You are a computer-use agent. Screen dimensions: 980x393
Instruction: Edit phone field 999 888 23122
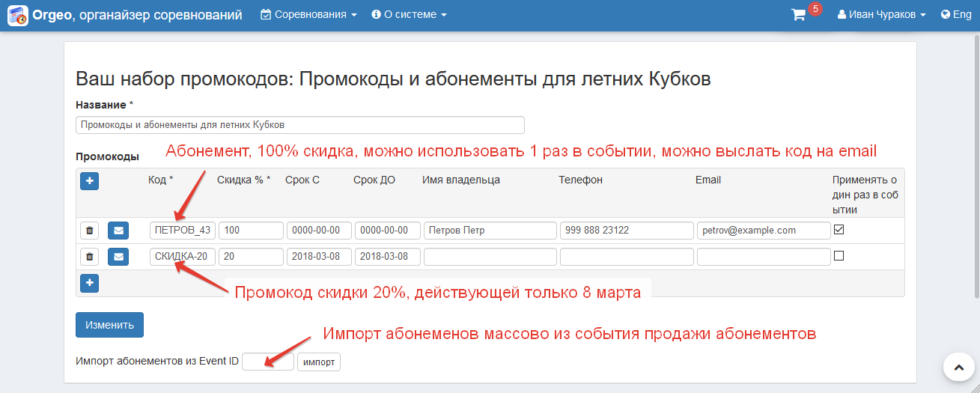coord(627,231)
